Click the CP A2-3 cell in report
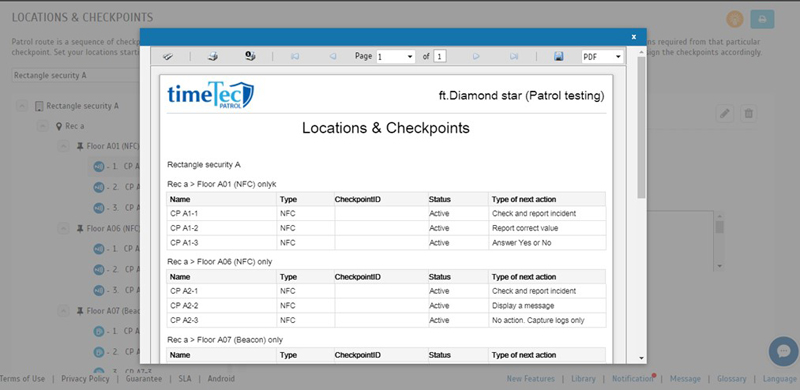This screenshot has width=800, height=390. (222, 321)
